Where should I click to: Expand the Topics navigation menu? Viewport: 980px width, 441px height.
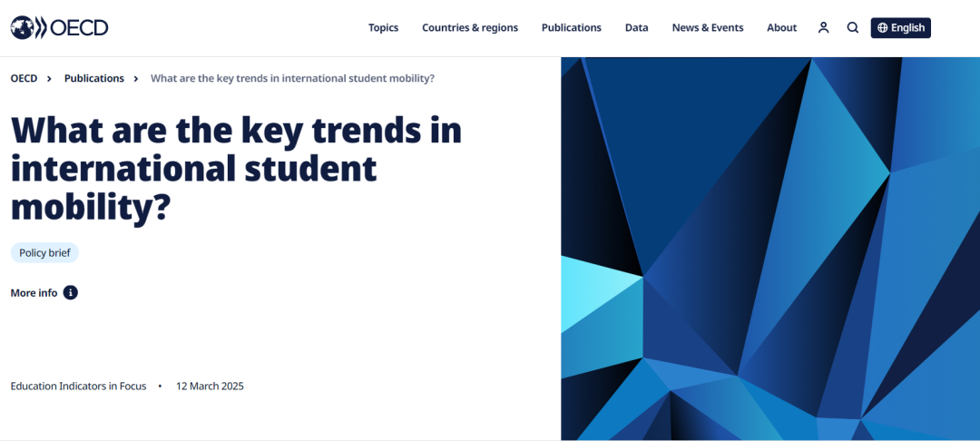[383, 28]
